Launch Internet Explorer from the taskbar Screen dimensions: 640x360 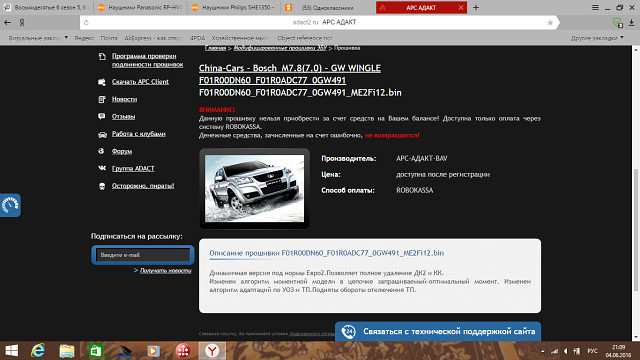click(38, 351)
